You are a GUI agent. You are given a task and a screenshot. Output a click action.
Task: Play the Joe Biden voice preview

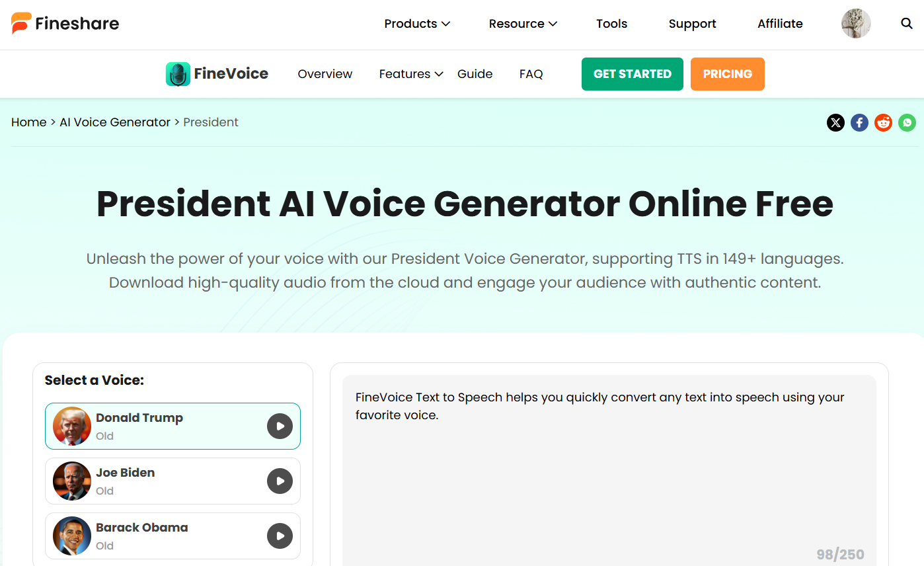point(280,481)
